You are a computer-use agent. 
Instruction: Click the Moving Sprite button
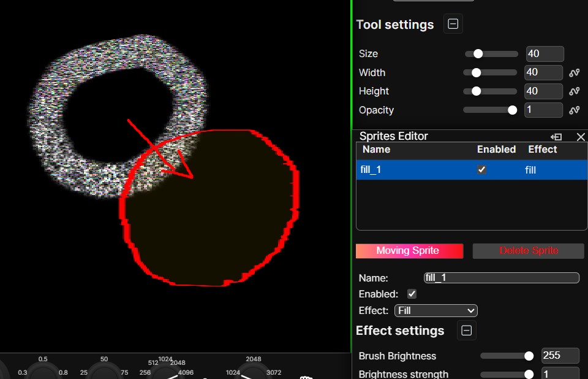(x=410, y=251)
